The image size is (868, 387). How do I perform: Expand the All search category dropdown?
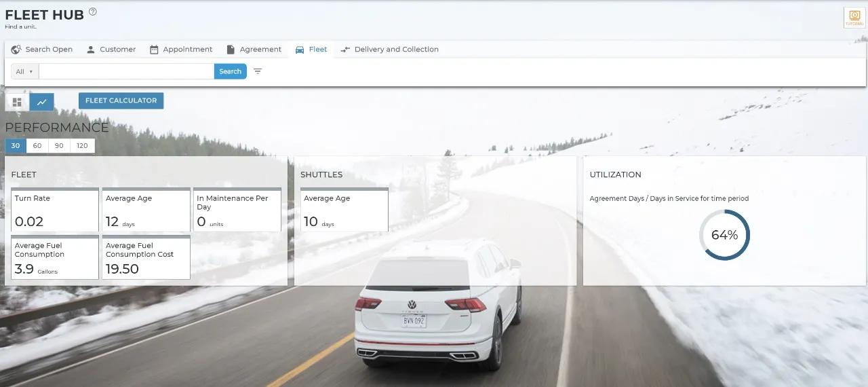pos(24,71)
